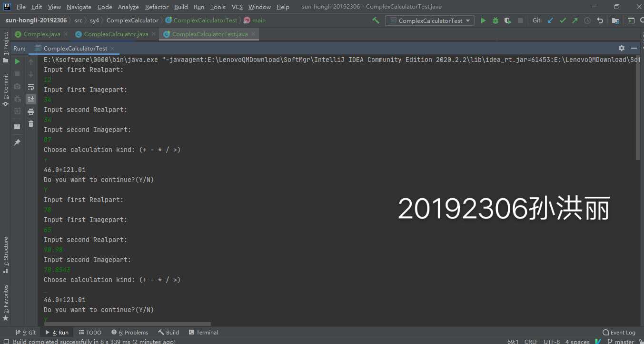Open Run panel settings gear
The width and height of the screenshot is (644, 344).
point(621,48)
